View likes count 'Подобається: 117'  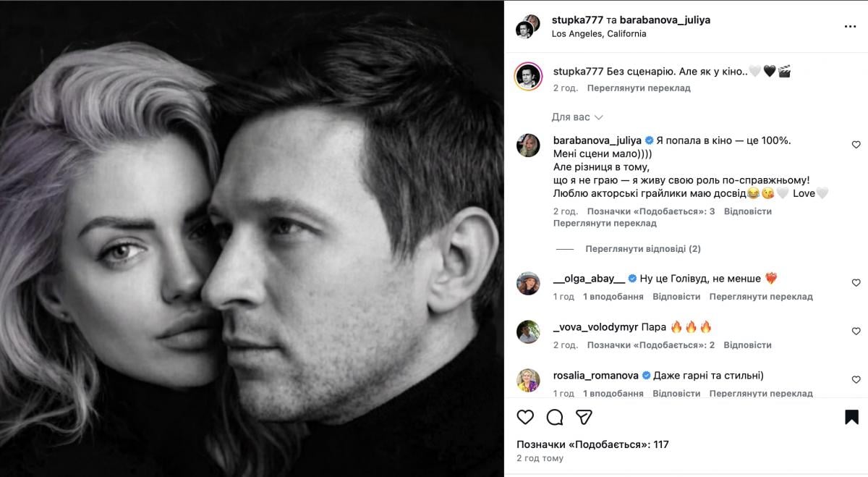pyautogui.click(x=592, y=444)
